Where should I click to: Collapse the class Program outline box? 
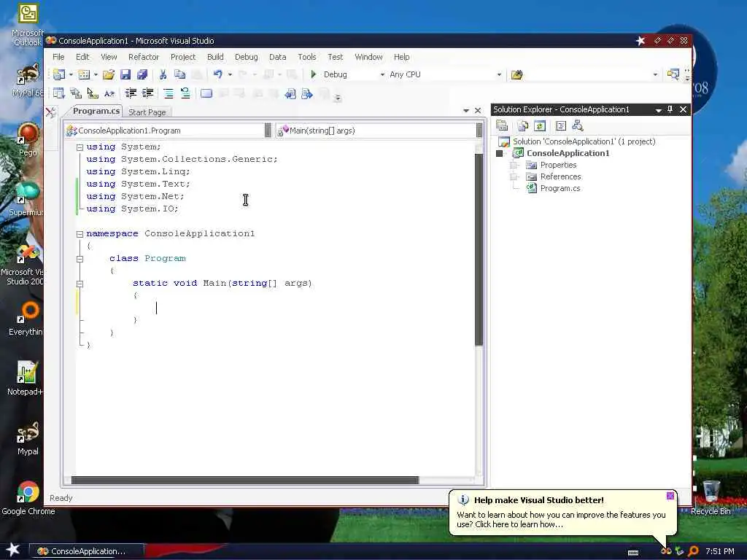(80, 259)
